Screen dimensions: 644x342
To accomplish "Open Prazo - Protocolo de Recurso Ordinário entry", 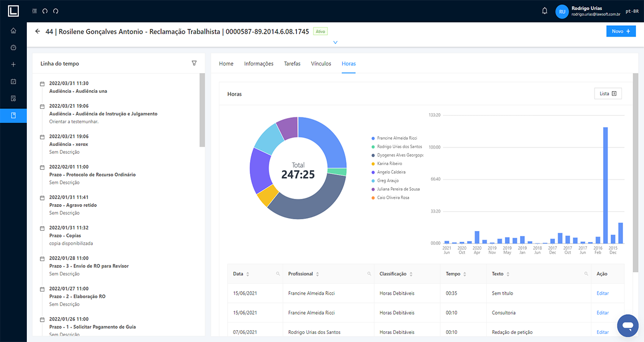I will click(92, 175).
